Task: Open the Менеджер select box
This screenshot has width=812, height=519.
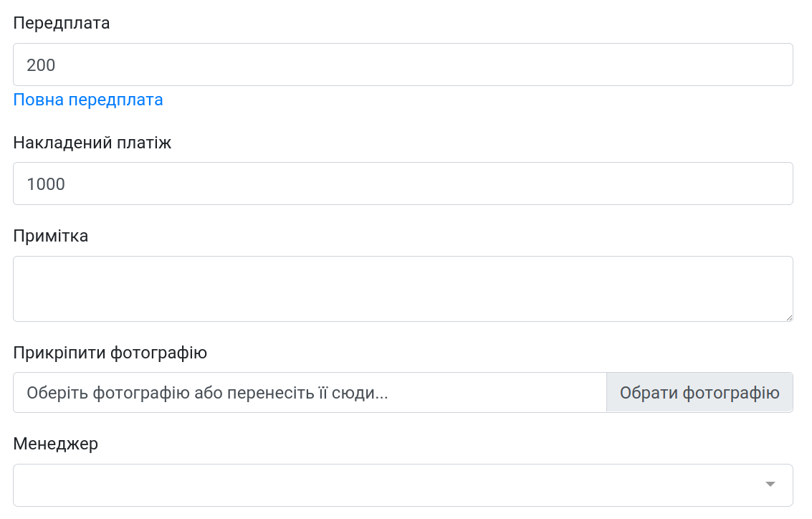Action: tap(403, 485)
